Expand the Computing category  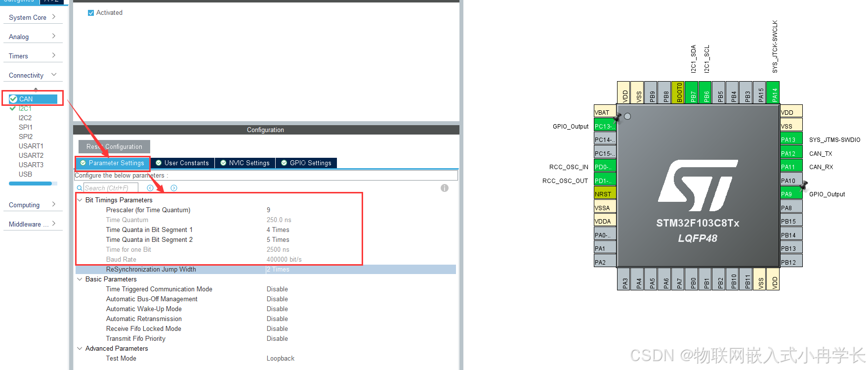pos(33,205)
